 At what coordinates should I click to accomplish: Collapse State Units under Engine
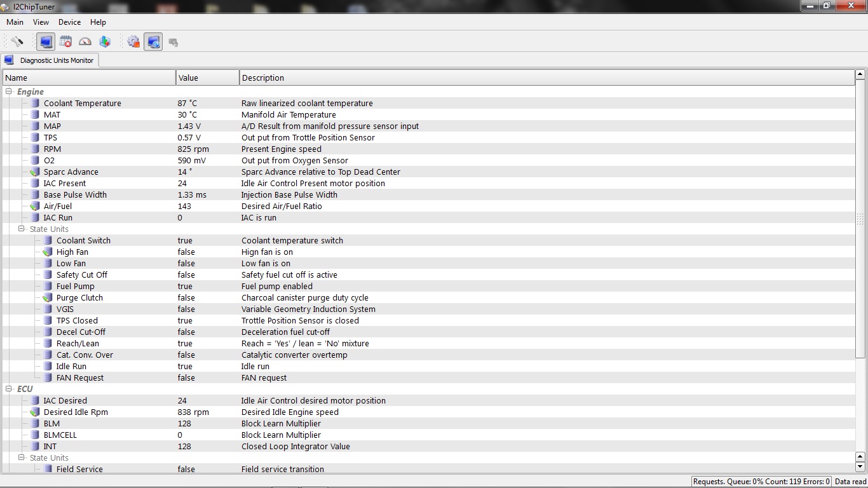22,229
